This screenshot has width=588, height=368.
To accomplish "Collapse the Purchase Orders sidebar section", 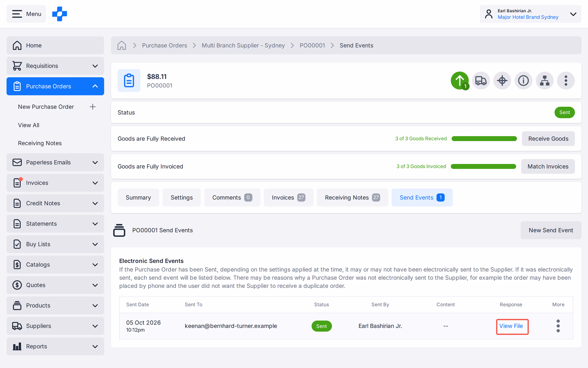I will (x=55, y=86).
